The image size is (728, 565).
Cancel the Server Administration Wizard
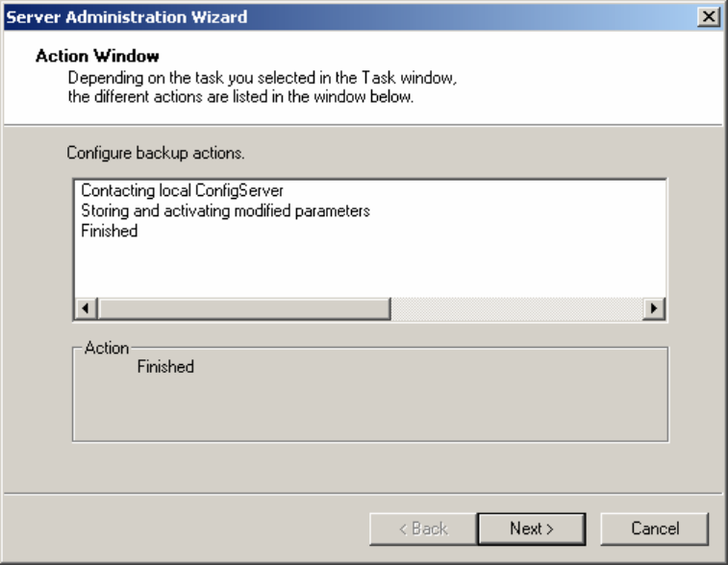point(655,528)
